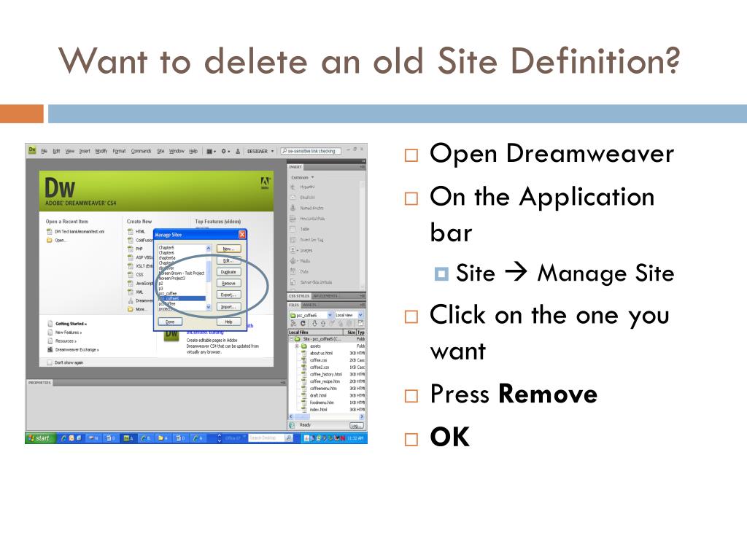The width and height of the screenshot is (747, 560).
Task: Open the Edit menu
Action: pyautogui.click(x=56, y=151)
